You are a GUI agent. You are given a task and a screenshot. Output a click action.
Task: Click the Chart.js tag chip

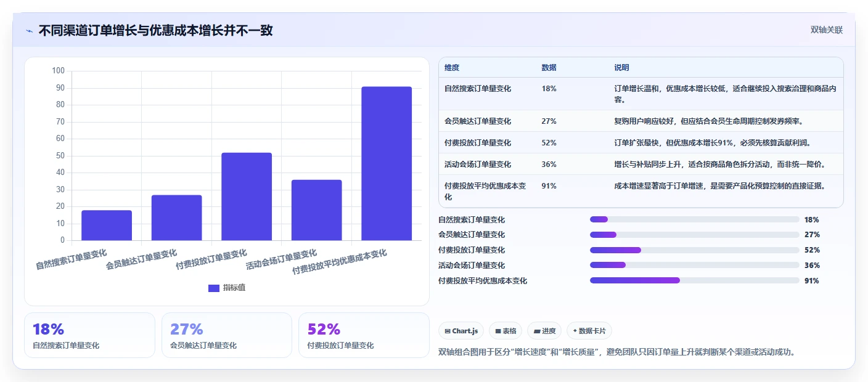(x=461, y=331)
